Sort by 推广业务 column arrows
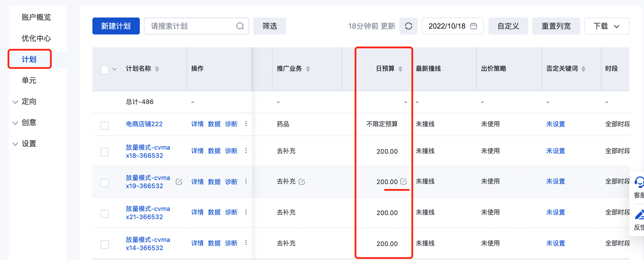 308,69
